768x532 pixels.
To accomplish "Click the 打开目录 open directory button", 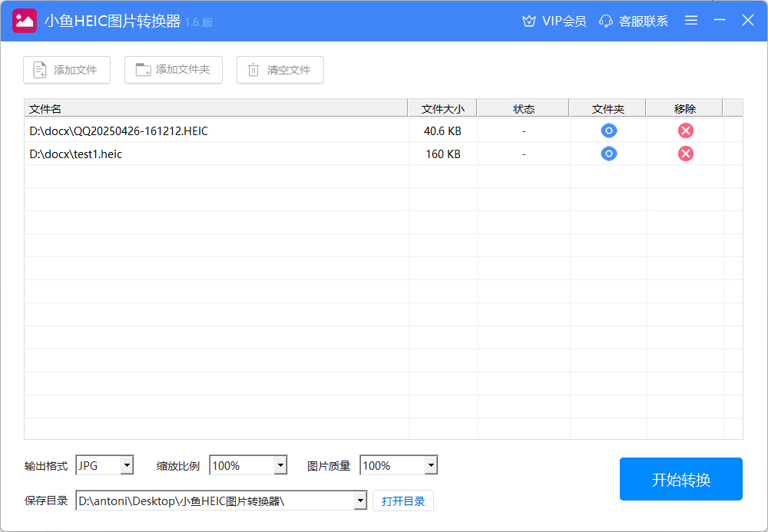I will 402,500.
